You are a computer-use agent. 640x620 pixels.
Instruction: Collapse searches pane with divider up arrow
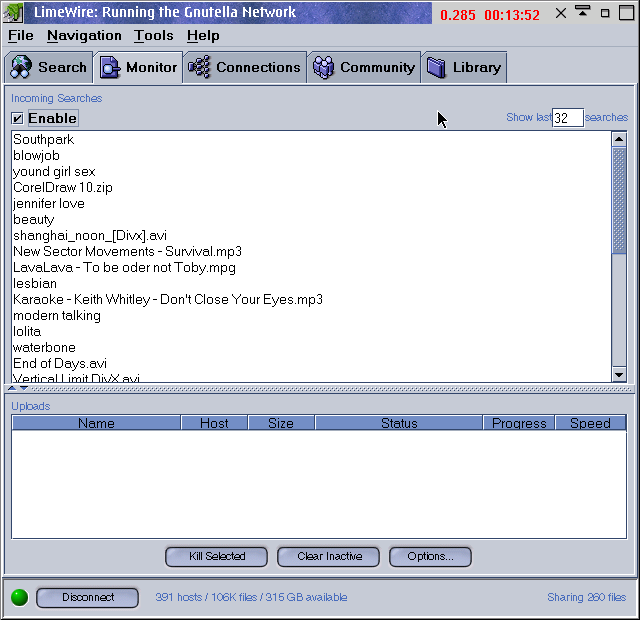(x=12, y=388)
